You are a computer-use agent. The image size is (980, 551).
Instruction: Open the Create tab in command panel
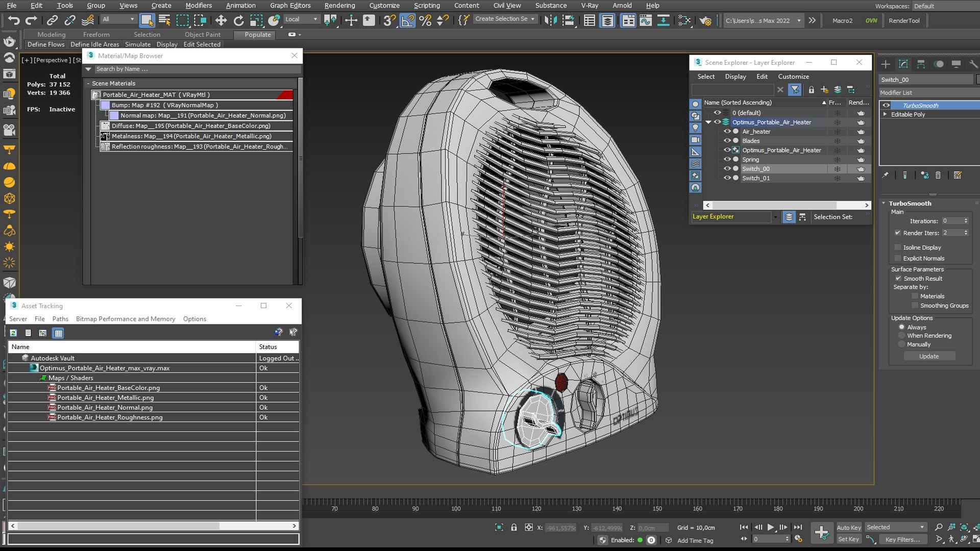tap(886, 64)
